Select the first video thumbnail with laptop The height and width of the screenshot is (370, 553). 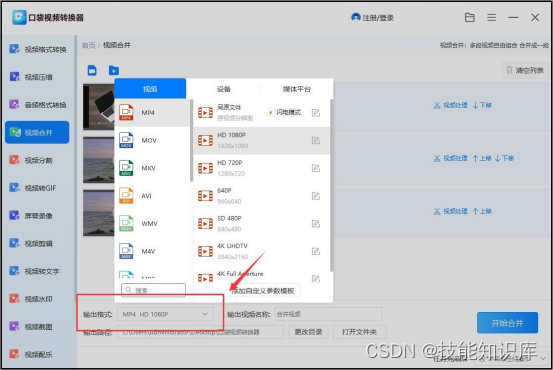click(x=99, y=107)
